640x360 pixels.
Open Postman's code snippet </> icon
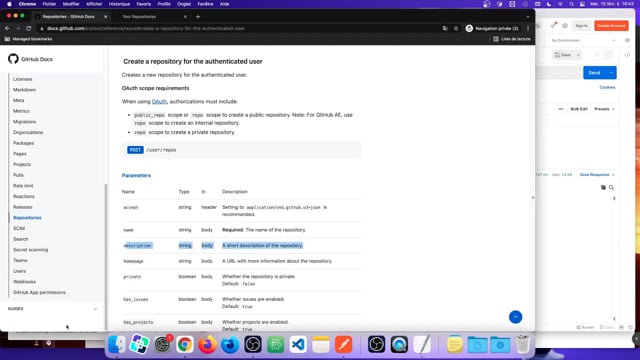(627, 55)
